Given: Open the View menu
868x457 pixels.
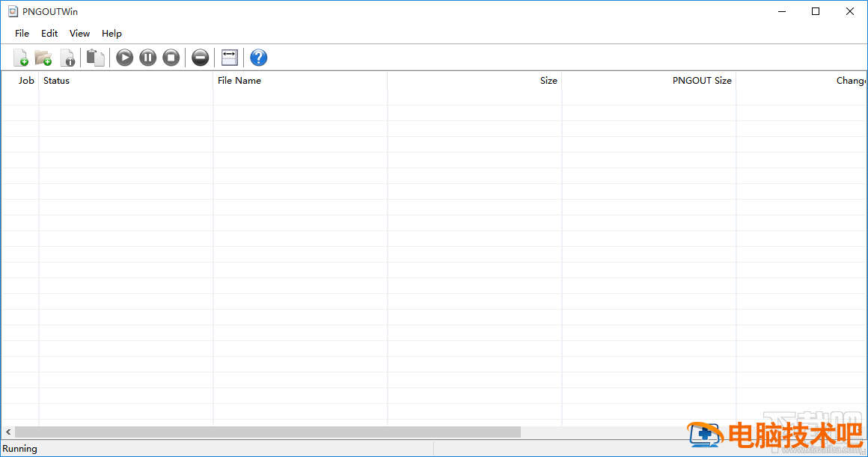Looking at the screenshot, I should pos(80,34).
